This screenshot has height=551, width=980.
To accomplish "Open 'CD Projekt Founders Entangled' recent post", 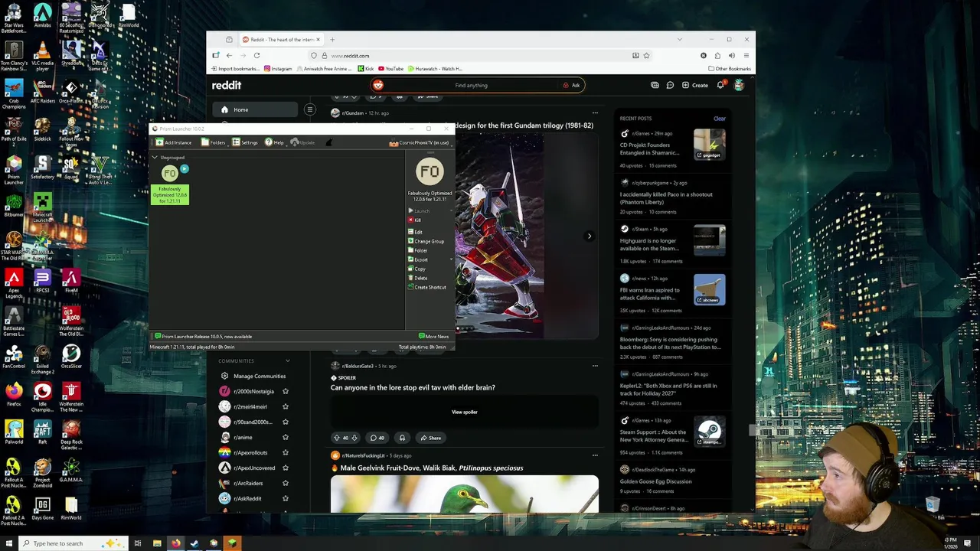I will click(x=649, y=148).
